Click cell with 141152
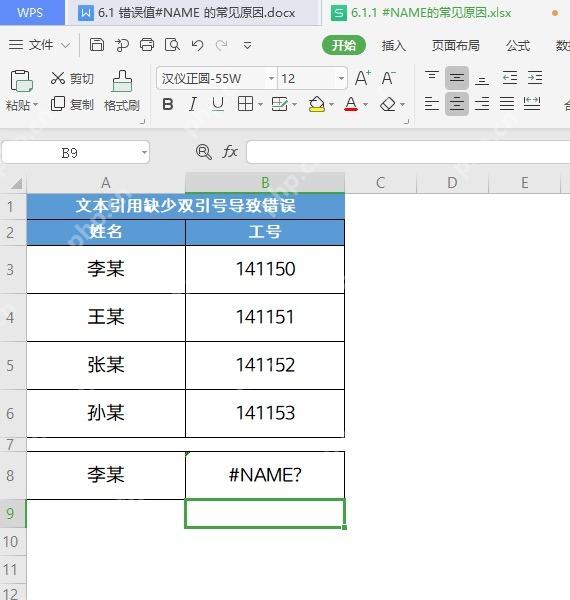Image resolution: width=570 pixels, height=600 pixels. (x=265, y=365)
